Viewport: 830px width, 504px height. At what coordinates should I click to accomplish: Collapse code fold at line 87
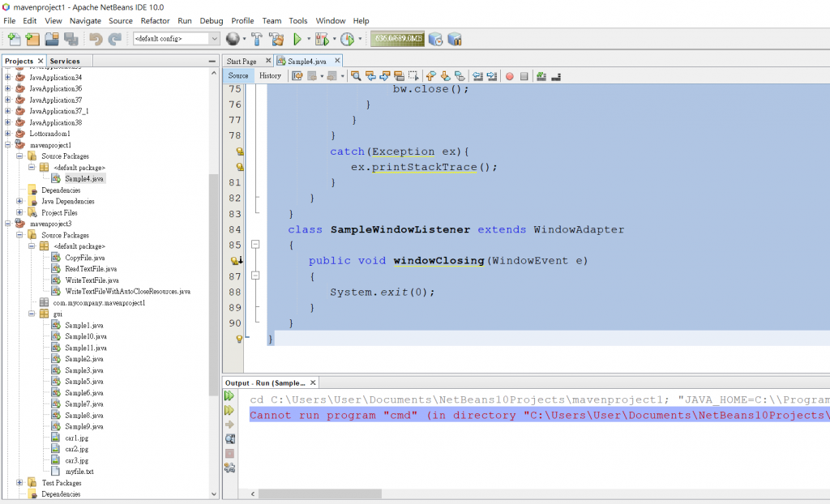(x=255, y=275)
